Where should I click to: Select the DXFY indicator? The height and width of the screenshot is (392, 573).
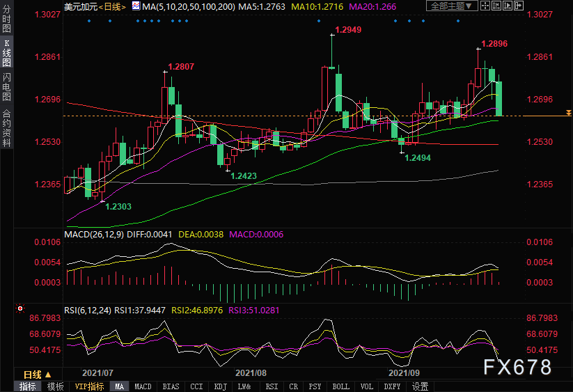tap(392, 386)
